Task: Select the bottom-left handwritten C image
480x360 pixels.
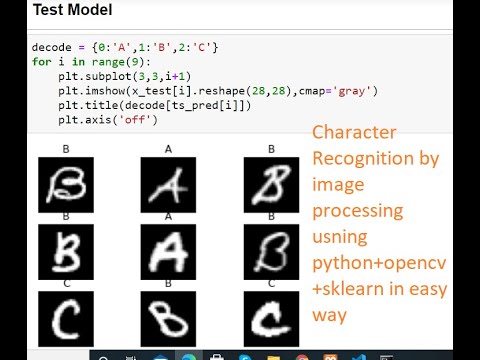Action: pyautogui.click(x=66, y=319)
